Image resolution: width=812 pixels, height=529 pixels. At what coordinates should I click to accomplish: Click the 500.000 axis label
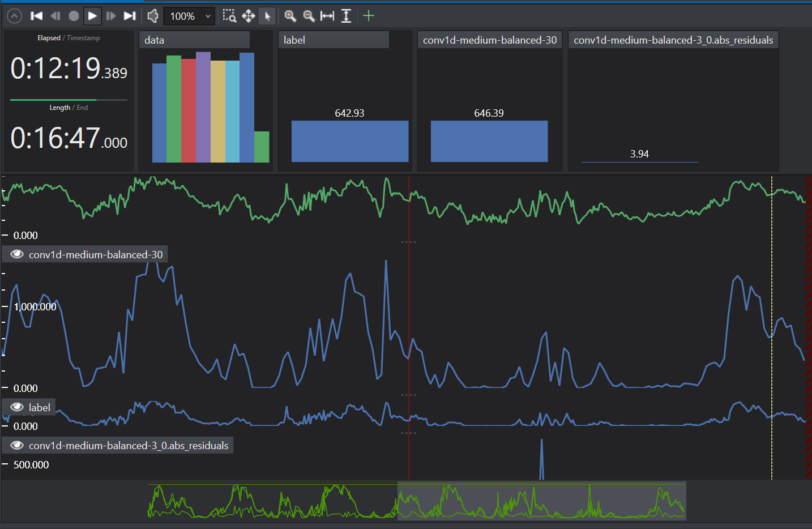pyautogui.click(x=31, y=465)
